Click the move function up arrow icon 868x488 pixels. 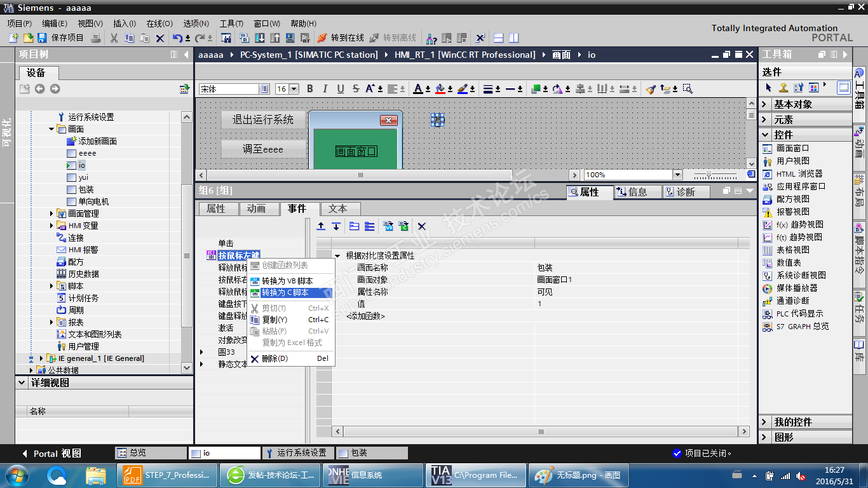pyautogui.click(x=321, y=226)
